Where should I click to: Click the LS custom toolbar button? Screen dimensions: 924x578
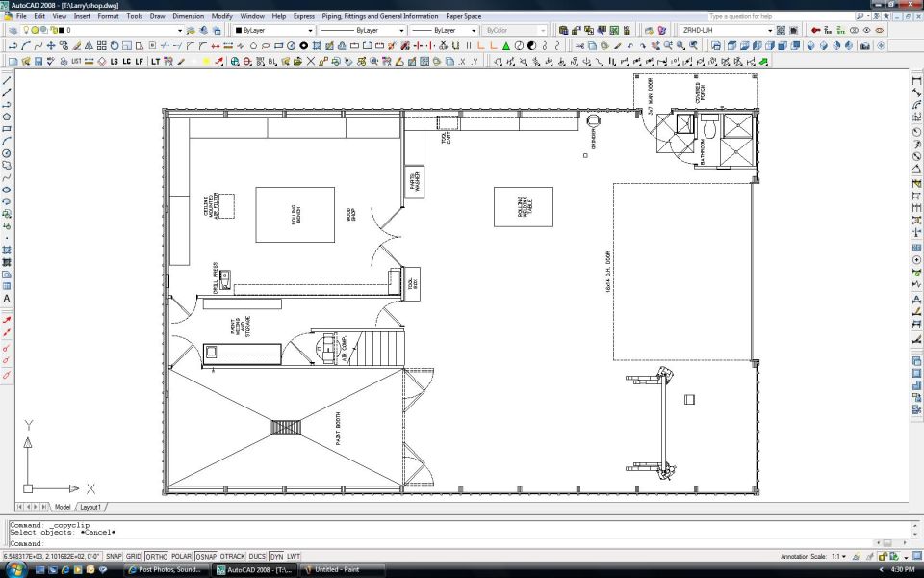[115, 61]
